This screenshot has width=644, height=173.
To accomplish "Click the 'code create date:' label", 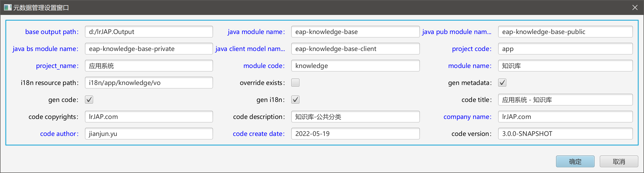I will [259, 134].
